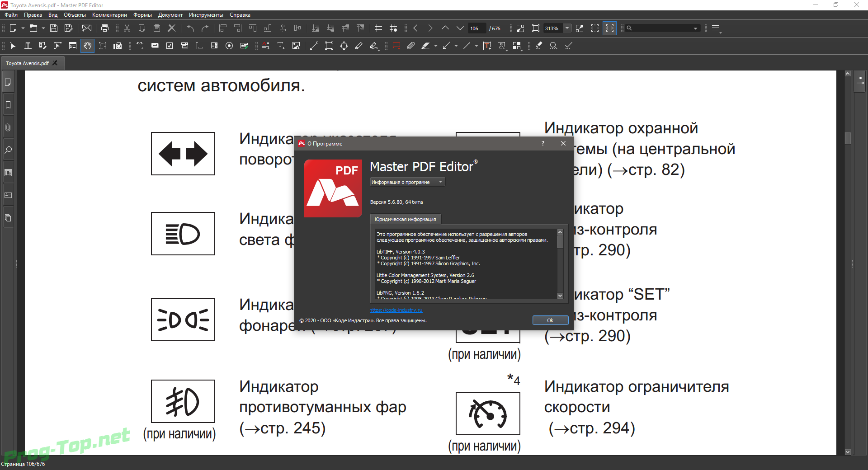Viewport: 868px width, 470px height.
Task: Select the Snapshot camera tool
Action: (118, 46)
